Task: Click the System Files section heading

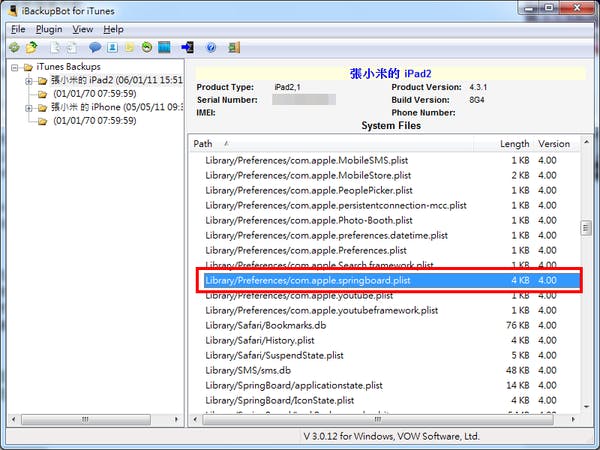Action: click(x=391, y=126)
